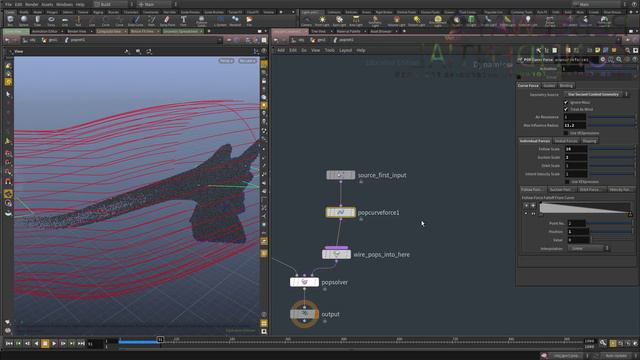The width and height of the screenshot is (640, 360).
Task: Add an Area Light from the shelf
Action: point(356,21)
